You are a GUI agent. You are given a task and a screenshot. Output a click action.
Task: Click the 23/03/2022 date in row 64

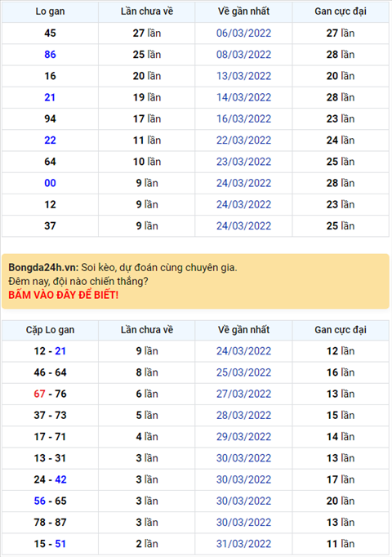243,162
